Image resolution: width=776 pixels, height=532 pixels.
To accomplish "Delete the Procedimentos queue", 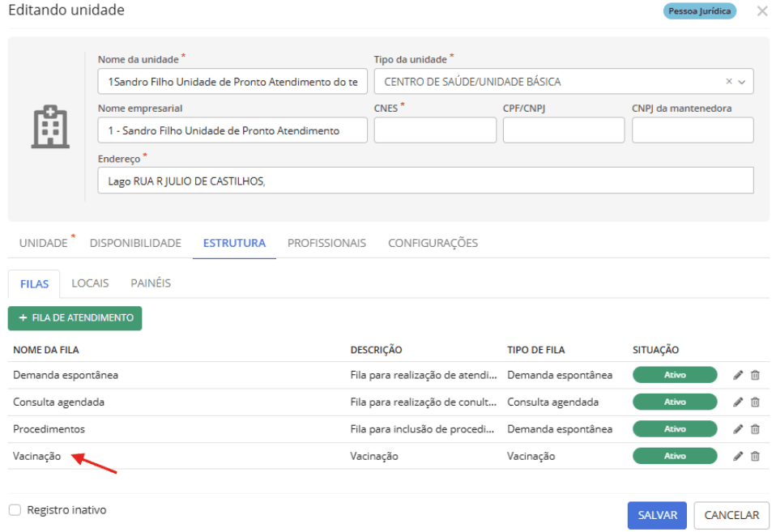I will tap(755, 429).
